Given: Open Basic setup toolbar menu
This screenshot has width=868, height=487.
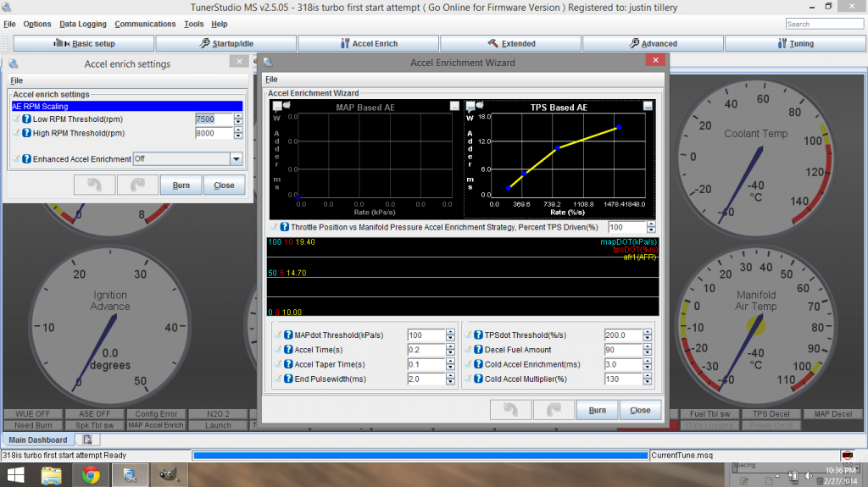Looking at the screenshot, I should (x=84, y=43).
